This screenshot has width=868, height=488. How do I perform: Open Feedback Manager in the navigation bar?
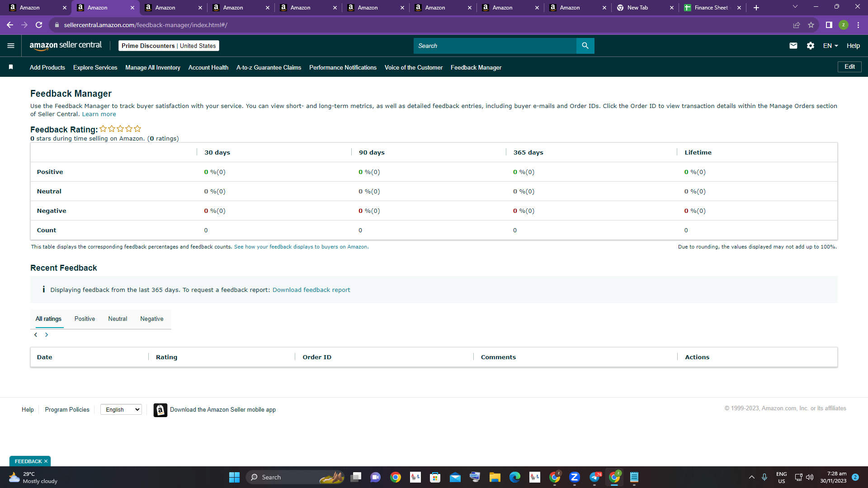(x=476, y=67)
